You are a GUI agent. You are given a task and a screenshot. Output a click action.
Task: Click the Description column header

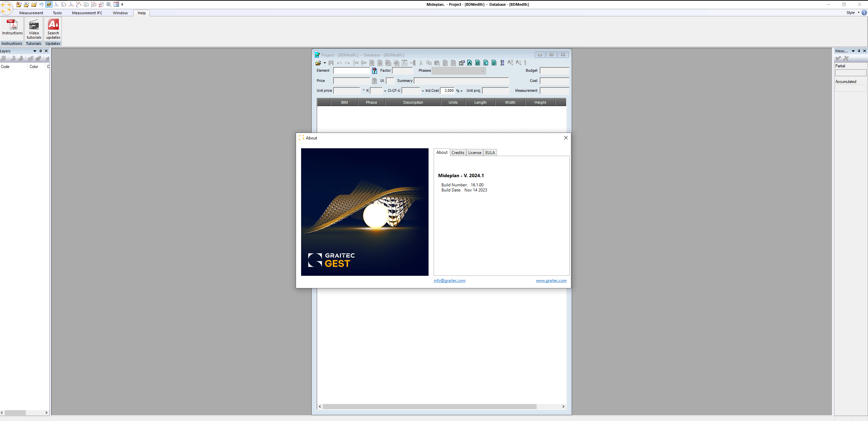click(413, 102)
